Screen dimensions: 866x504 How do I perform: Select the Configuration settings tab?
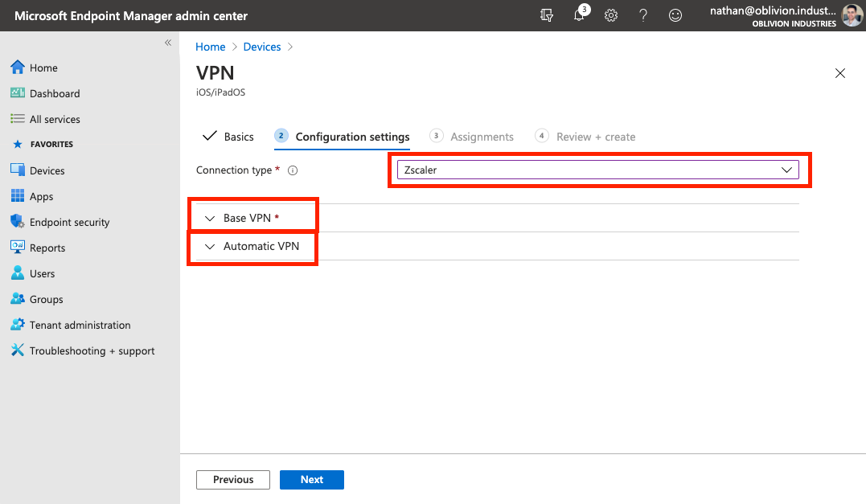(x=352, y=137)
